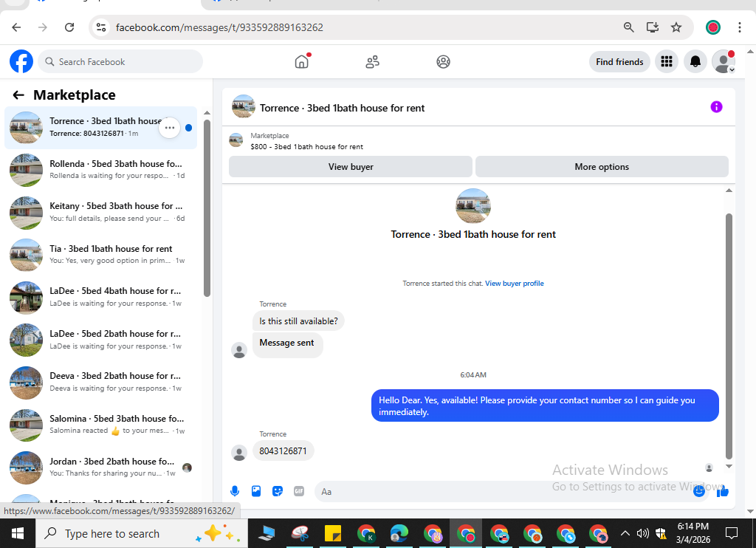Screen dimensions: 756x548
Task: Click the Facebook logo icon
Action: [x=21, y=62]
